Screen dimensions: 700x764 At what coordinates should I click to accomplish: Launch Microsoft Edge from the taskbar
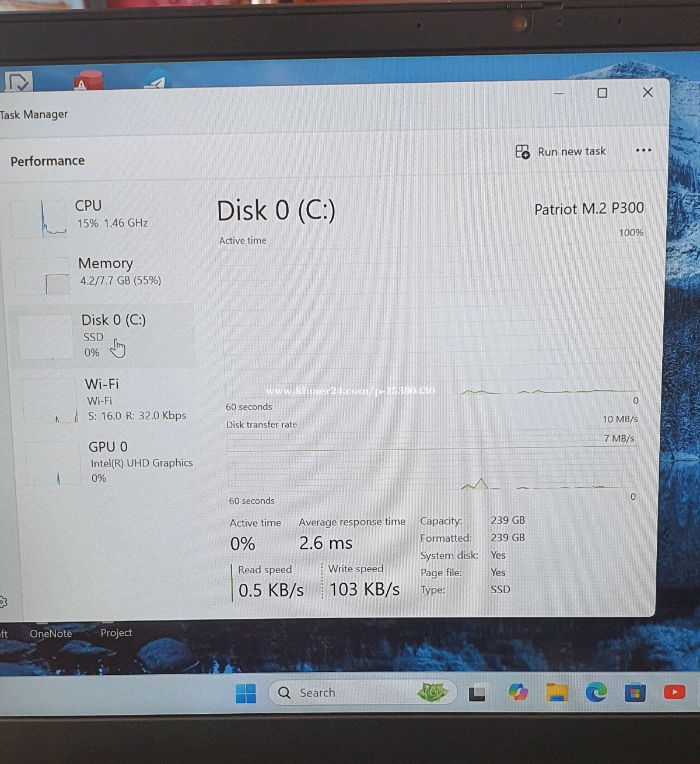pos(596,692)
